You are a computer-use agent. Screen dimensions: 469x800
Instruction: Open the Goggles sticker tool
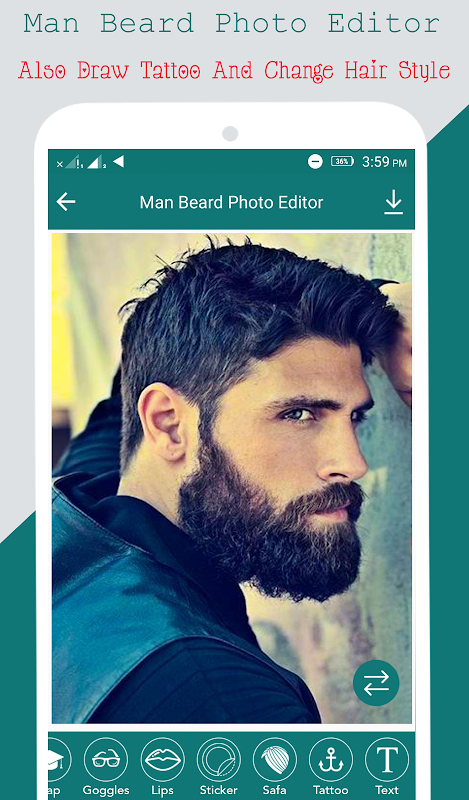tap(106, 760)
